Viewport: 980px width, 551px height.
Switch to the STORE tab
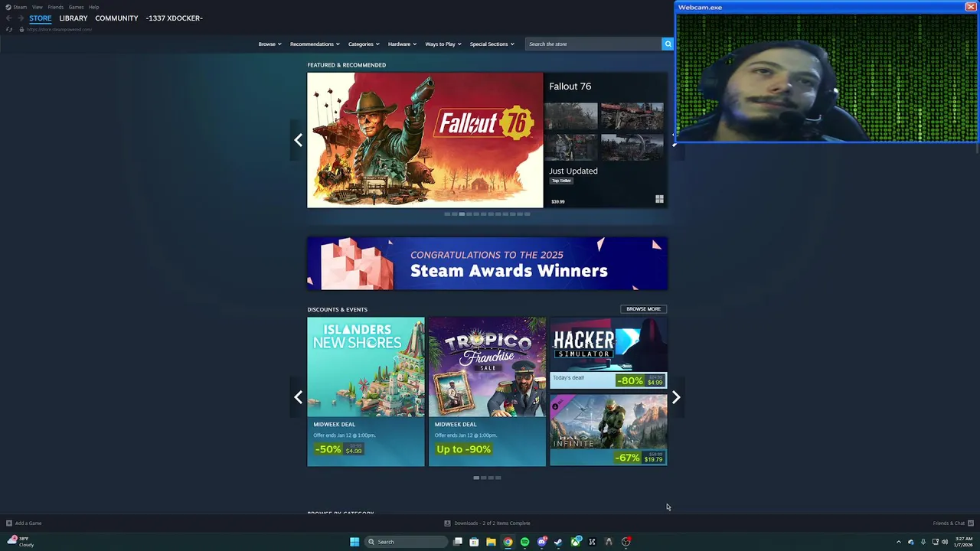coord(41,18)
